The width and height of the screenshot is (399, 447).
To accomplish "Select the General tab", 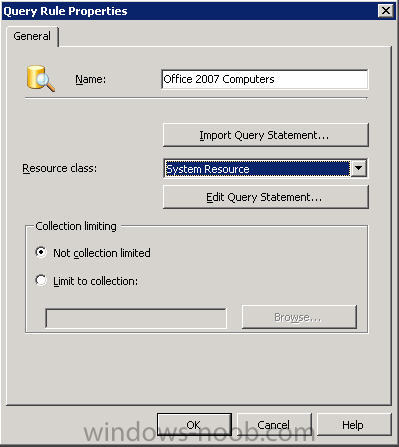I will [32, 36].
